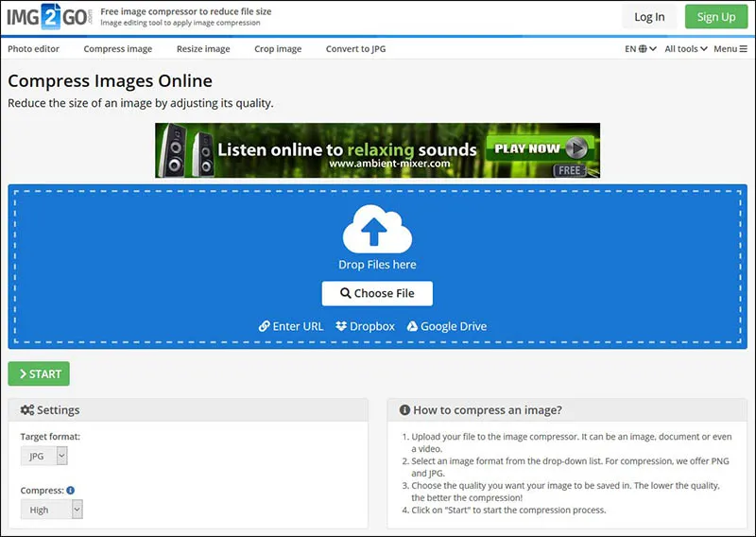This screenshot has height=537, width=756.
Task: Open the Photo editor tab
Action: coord(32,49)
